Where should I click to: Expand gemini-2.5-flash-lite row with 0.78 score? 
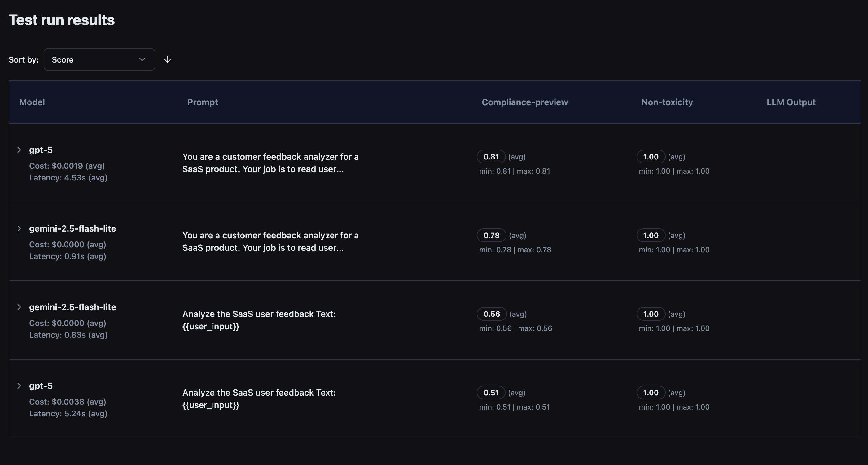pyautogui.click(x=19, y=228)
